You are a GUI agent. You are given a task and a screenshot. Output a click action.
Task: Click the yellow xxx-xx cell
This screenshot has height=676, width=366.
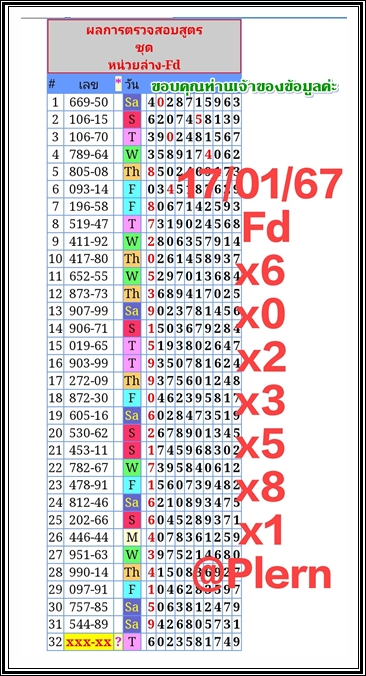click(89, 642)
